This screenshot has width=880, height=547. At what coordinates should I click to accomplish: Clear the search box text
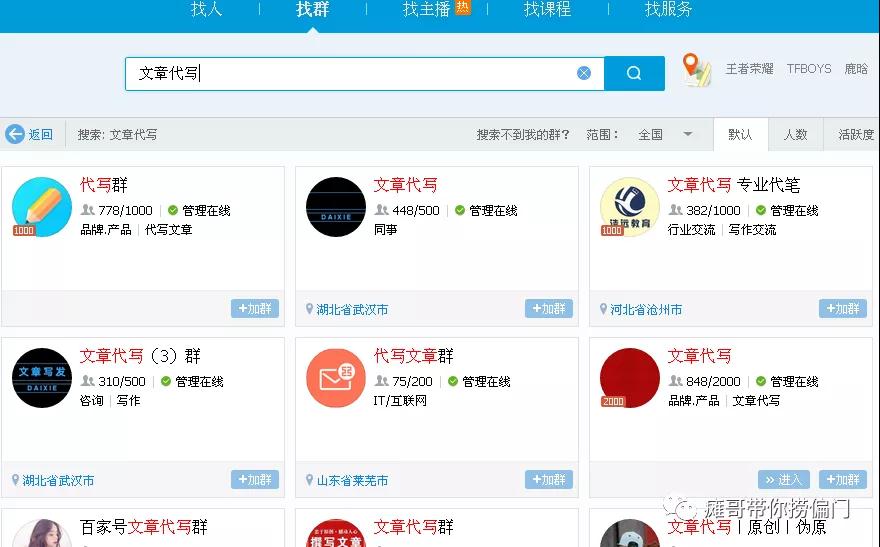(x=584, y=73)
